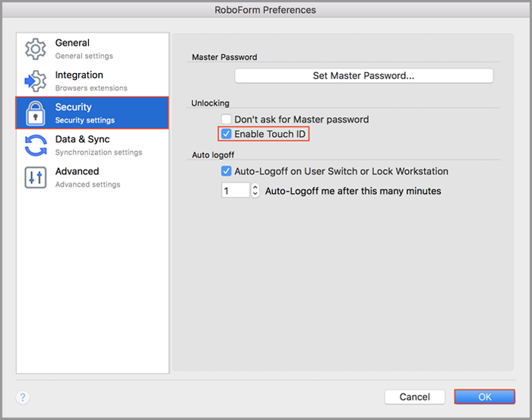Confirm changes with OK button
Viewport: 532px width, 420px height.
click(x=485, y=397)
